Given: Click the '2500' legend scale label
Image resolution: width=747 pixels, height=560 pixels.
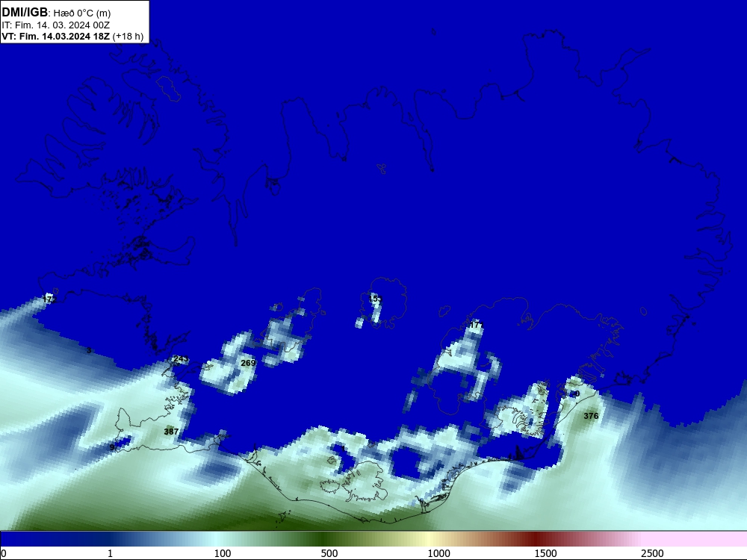Looking at the screenshot, I should coord(652,553).
